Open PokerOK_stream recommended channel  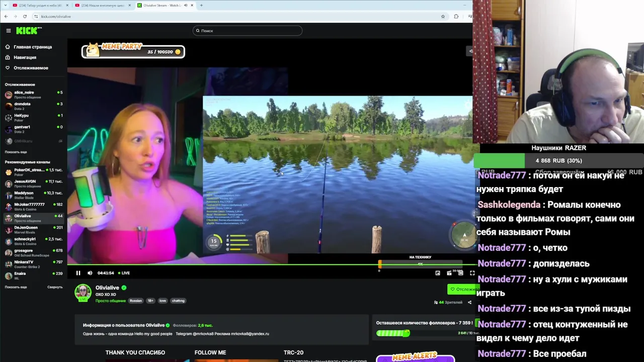click(x=33, y=172)
